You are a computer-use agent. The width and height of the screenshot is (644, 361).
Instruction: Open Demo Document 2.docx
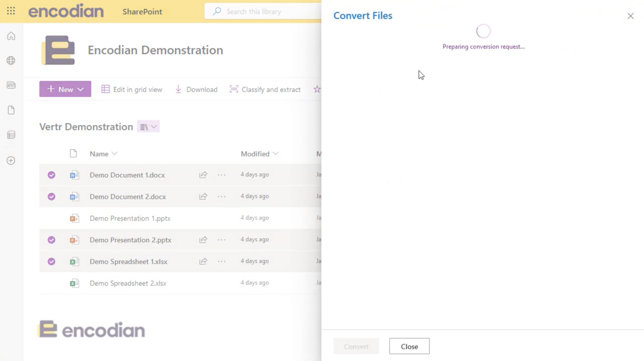point(128,197)
